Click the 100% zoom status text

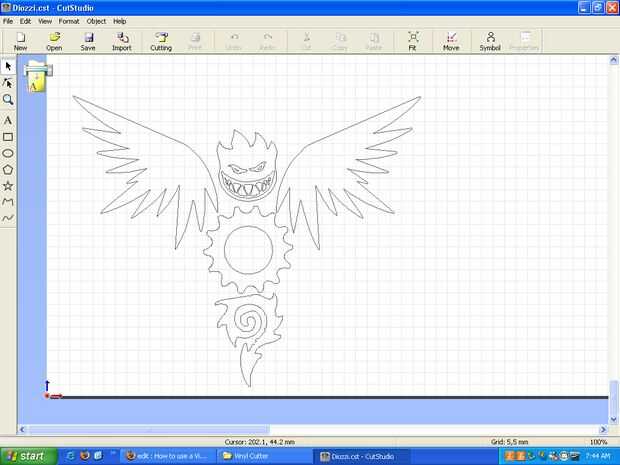598,442
